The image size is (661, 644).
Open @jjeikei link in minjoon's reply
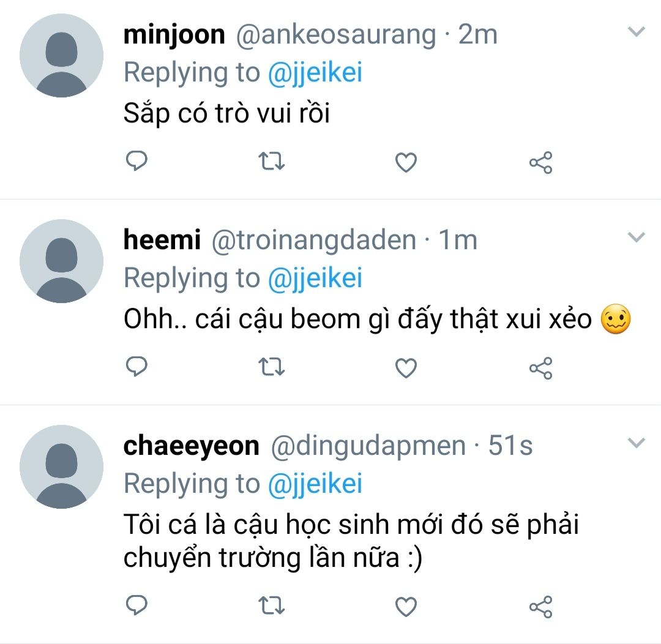tap(315, 73)
